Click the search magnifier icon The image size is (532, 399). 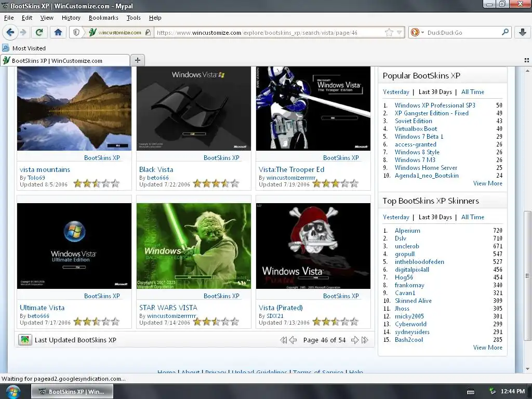point(505,32)
